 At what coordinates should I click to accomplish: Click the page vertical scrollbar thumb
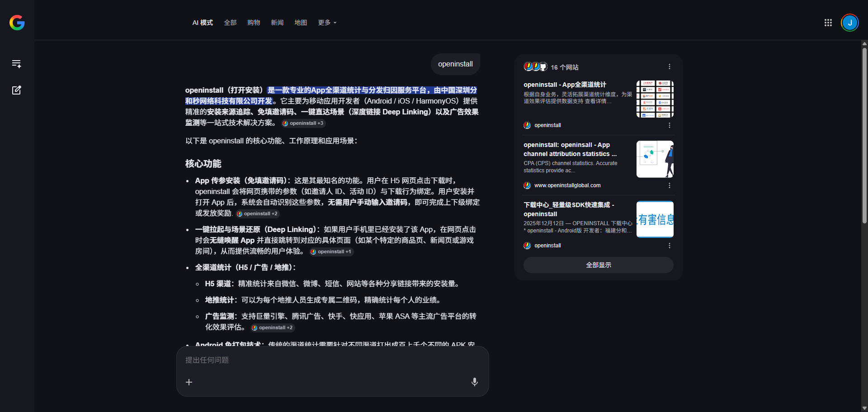pos(864,136)
